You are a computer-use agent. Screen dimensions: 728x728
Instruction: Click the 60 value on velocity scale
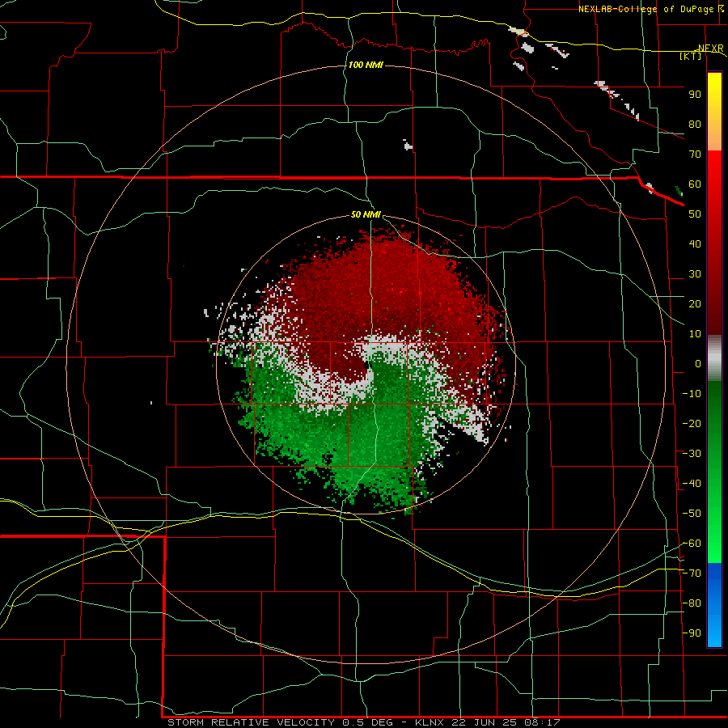tap(695, 184)
